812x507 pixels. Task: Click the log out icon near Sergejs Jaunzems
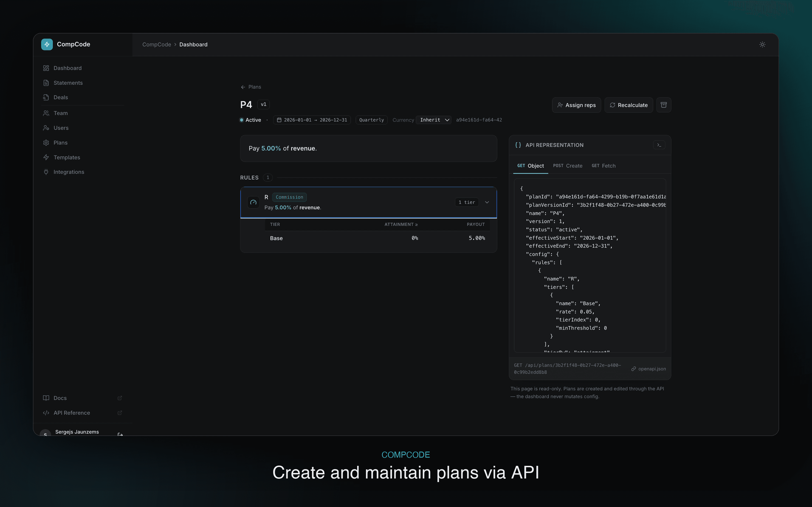[120, 435]
